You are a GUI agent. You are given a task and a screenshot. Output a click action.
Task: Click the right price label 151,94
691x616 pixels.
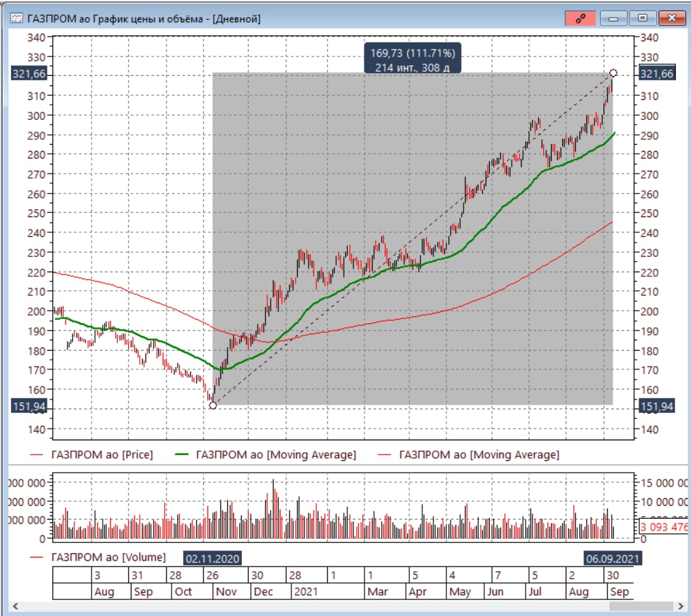(657, 406)
